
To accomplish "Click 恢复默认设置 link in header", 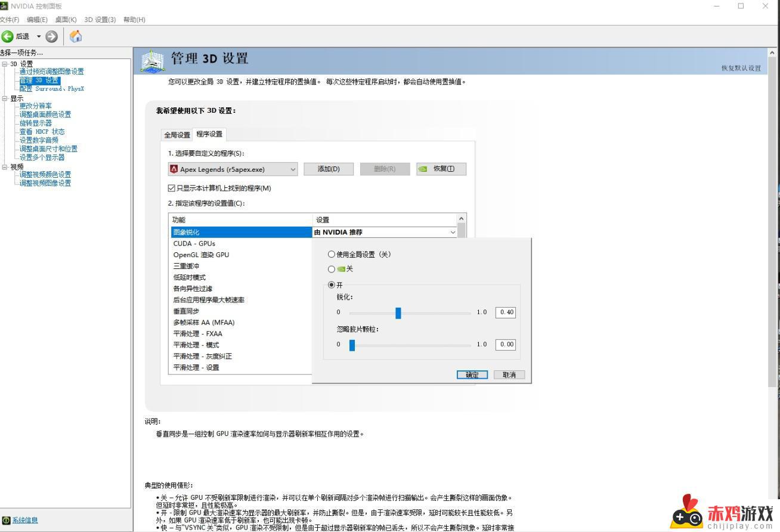I will [x=741, y=68].
